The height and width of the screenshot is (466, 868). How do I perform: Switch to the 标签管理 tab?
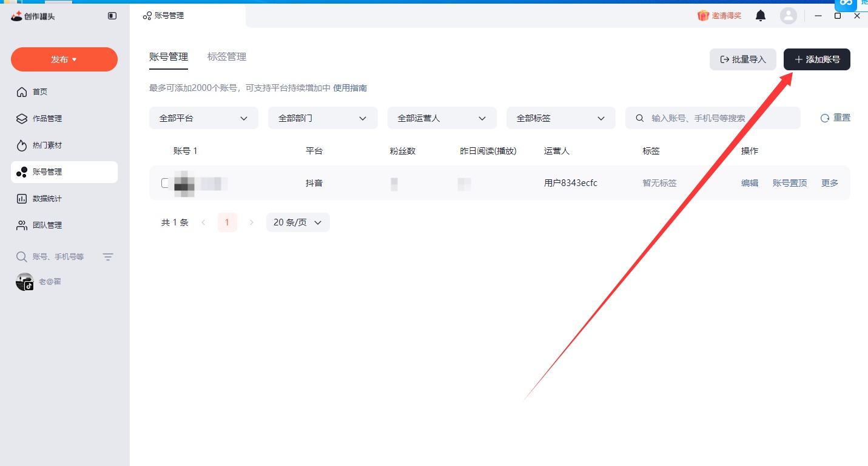click(x=226, y=56)
